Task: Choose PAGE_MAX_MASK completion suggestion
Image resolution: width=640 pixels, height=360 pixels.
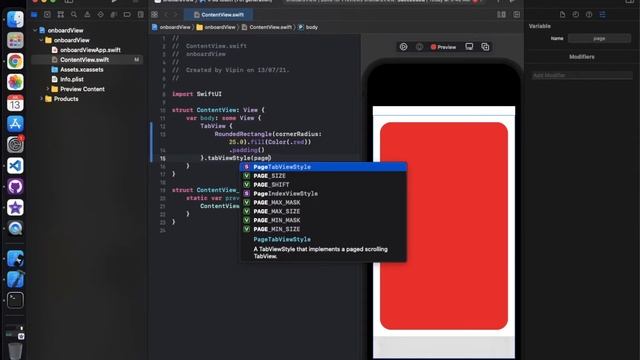Action: pyautogui.click(x=323, y=202)
